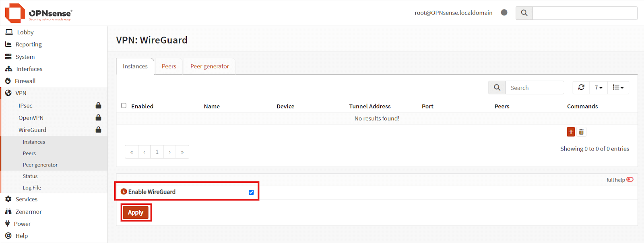Click the magnifier icon in top search bar
644x243 pixels.
[x=524, y=13]
